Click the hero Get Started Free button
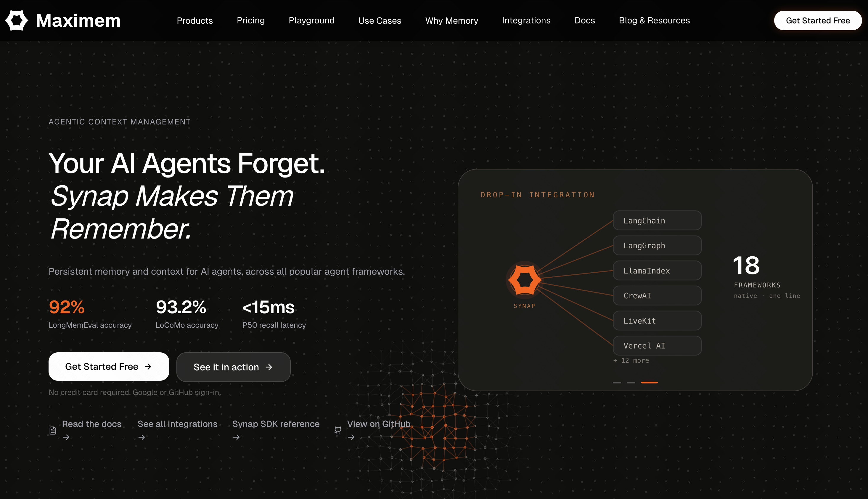The height and width of the screenshot is (499, 868). 109,366
